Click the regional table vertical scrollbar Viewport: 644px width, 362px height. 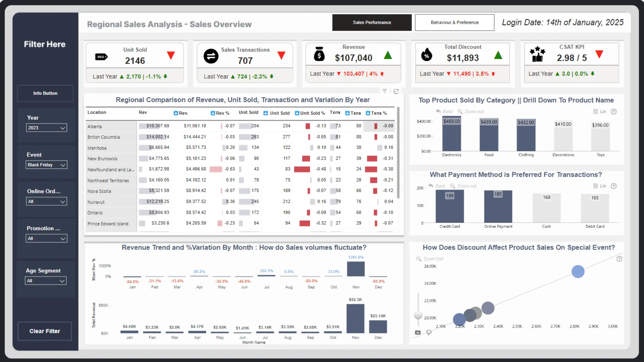398,153
